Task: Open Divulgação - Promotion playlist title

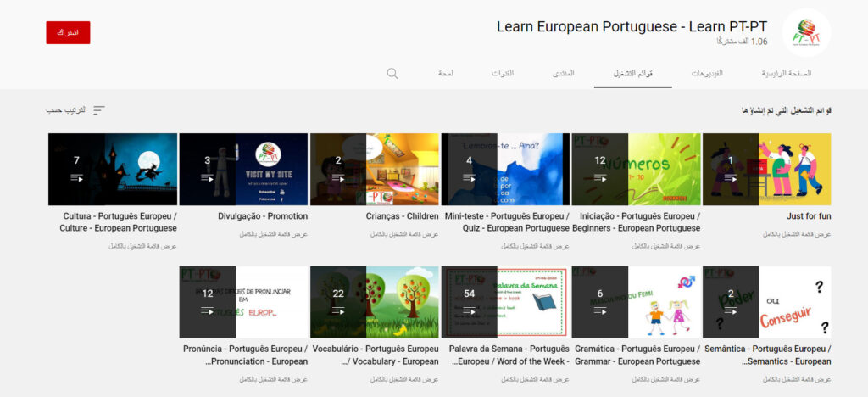Action: point(263,216)
